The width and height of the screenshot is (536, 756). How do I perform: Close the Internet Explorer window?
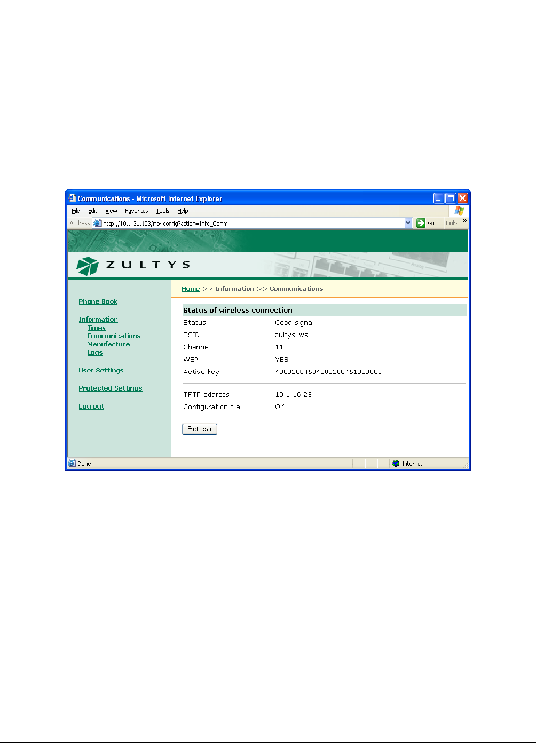pos(463,198)
